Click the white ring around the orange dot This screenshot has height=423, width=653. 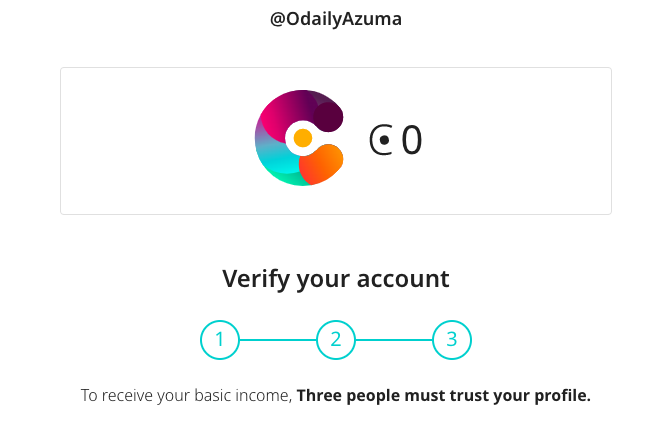pos(292,138)
